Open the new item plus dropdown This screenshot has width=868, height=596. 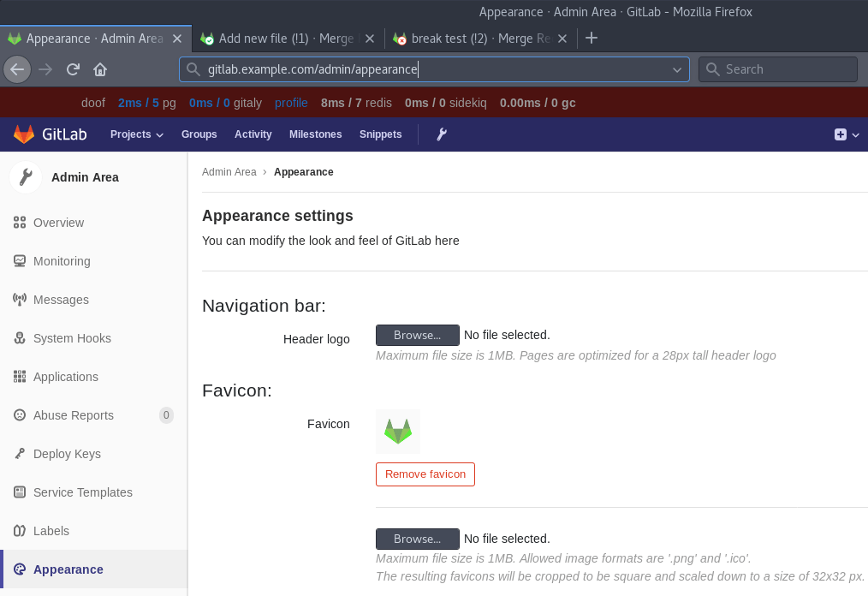846,134
